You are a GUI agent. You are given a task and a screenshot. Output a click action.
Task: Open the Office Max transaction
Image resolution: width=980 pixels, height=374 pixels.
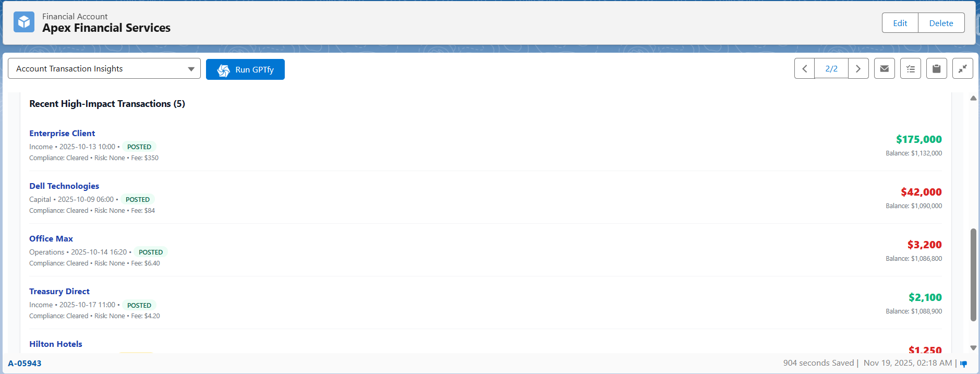click(51, 239)
